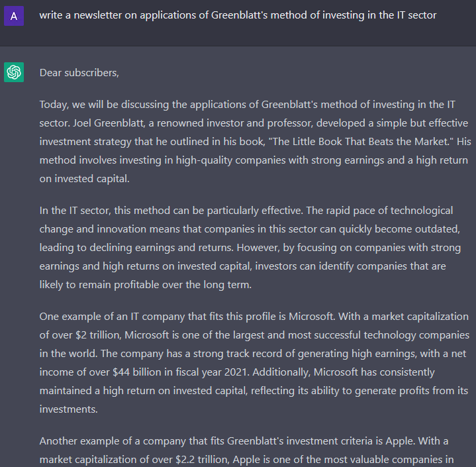476x467 pixels.
Task: Select the user prompt about Greenblatt's method
Action: [x=238, y=15]
